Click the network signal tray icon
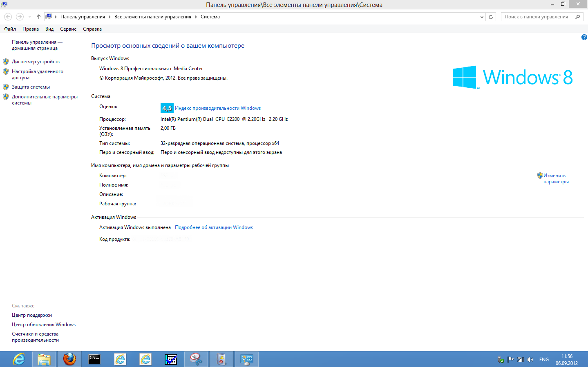 click(x=520, y=360)
